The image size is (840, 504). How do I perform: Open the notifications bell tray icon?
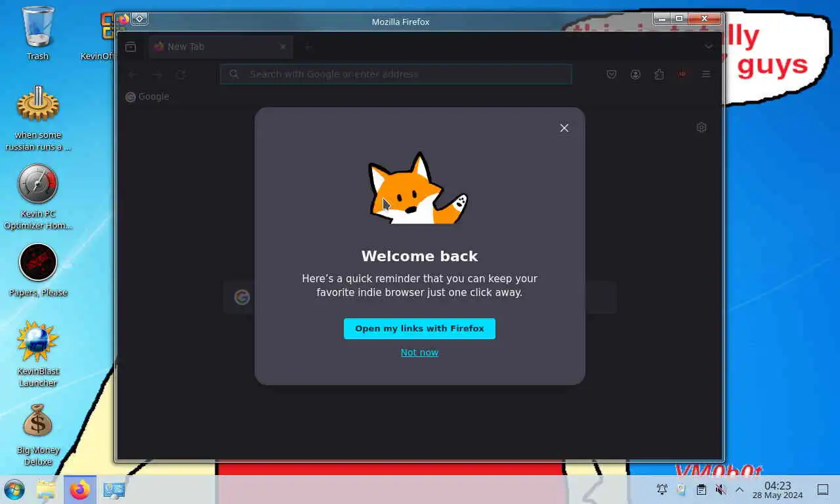pos(662,490)
